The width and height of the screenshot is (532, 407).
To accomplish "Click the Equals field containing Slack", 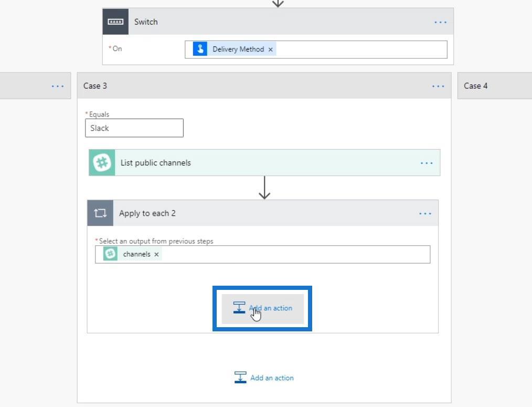I will click(x=134, y=128).
